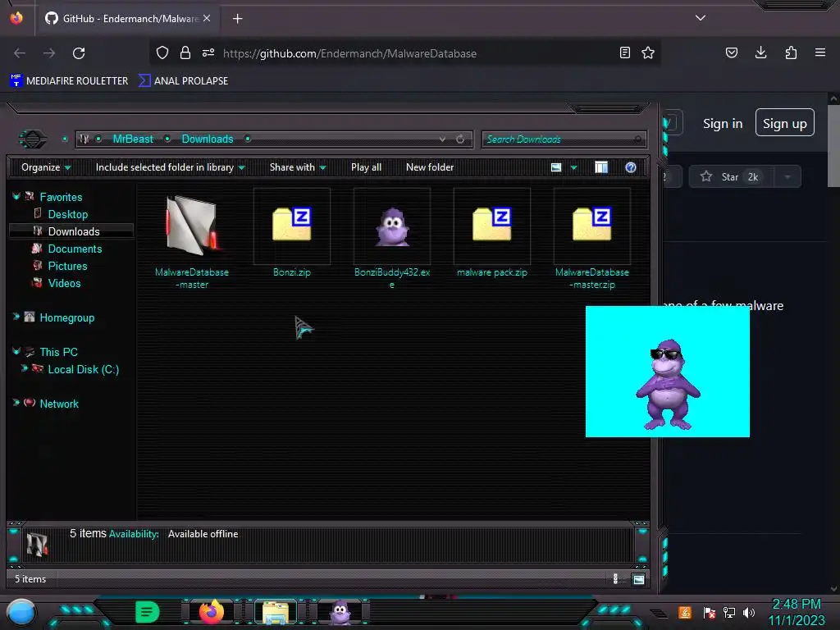This screenshot has width=840, height=630.
Task: Open the shield tracking protection icon
Action: (x=162, y=52)
